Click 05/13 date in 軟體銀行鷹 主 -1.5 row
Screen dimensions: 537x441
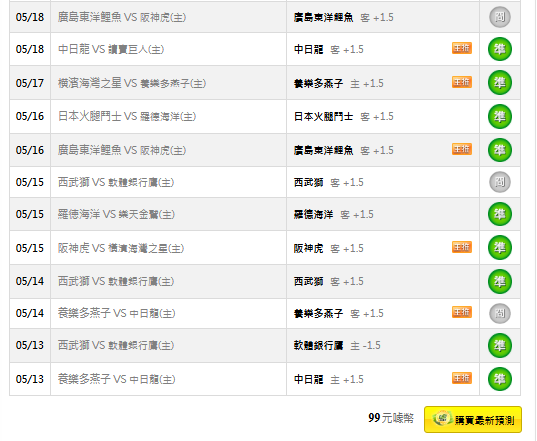click(x=30, y=345)
